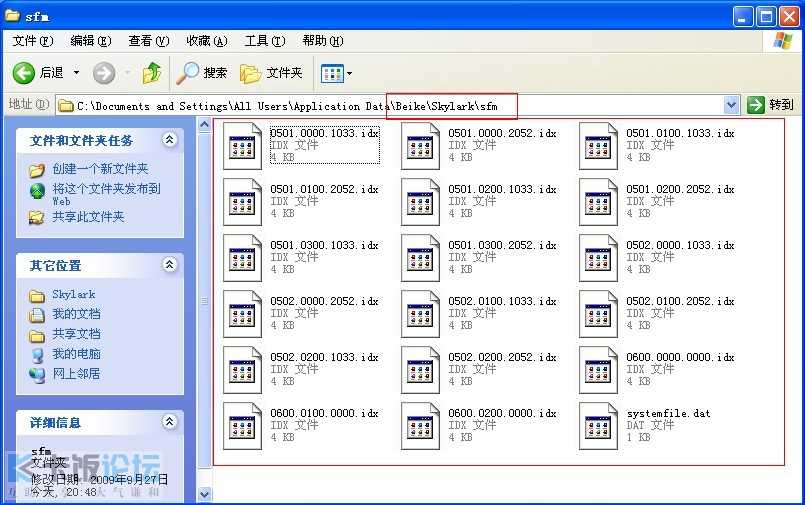Screen dimensions: 805x505
Task: Select file icon 0501.0200.1033.idx
Action: point(420,202)
